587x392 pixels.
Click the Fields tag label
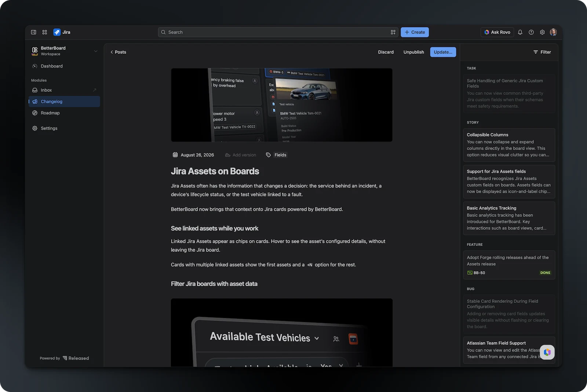(x=280, y=155)
